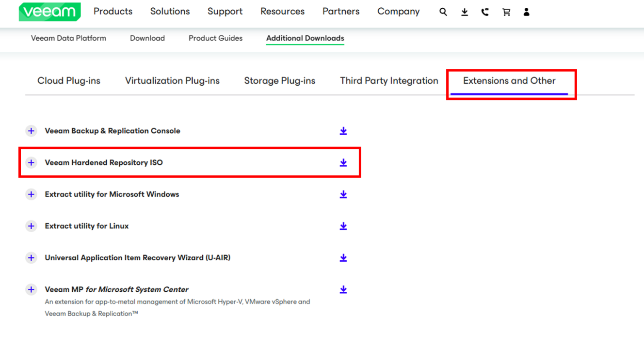Click the download icon in header
644x349 pixels.
click(x=465, y=12)
